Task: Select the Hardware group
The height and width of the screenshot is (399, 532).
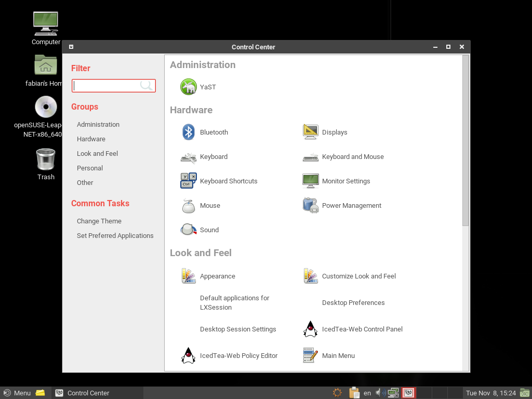Action: pyautogui.click(x=91, y=139)
